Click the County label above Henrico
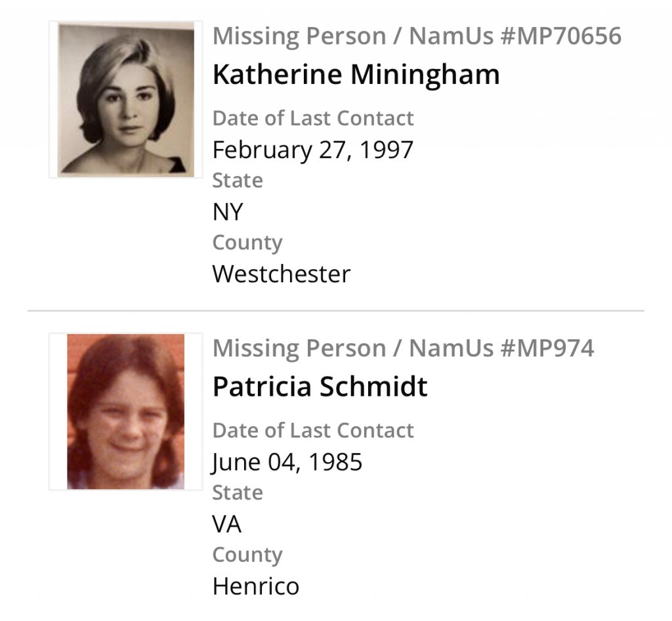The height and width of the screenshot is (621, 672). [x=247, y=555]
